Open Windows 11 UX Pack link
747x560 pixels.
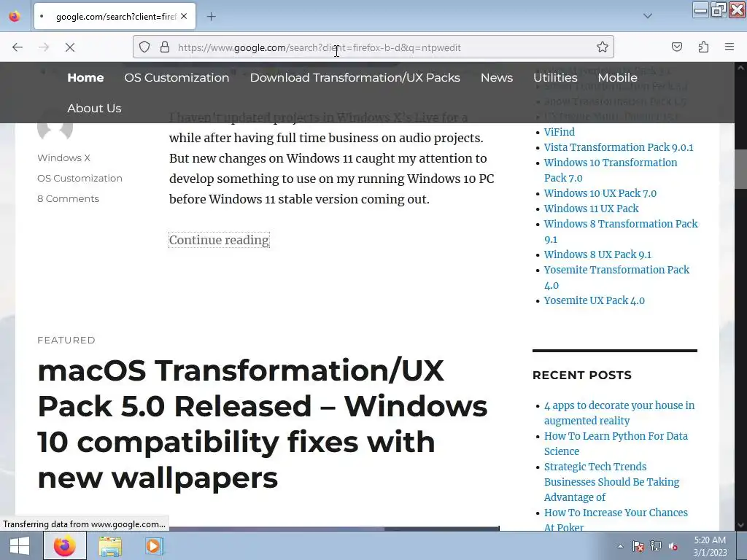coord(591,209)
